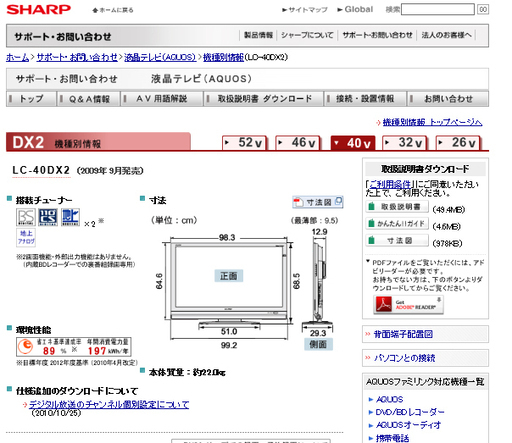Switch to the 40v size tab
This screenshot has width=512, height=443.
tap(353, 143)
